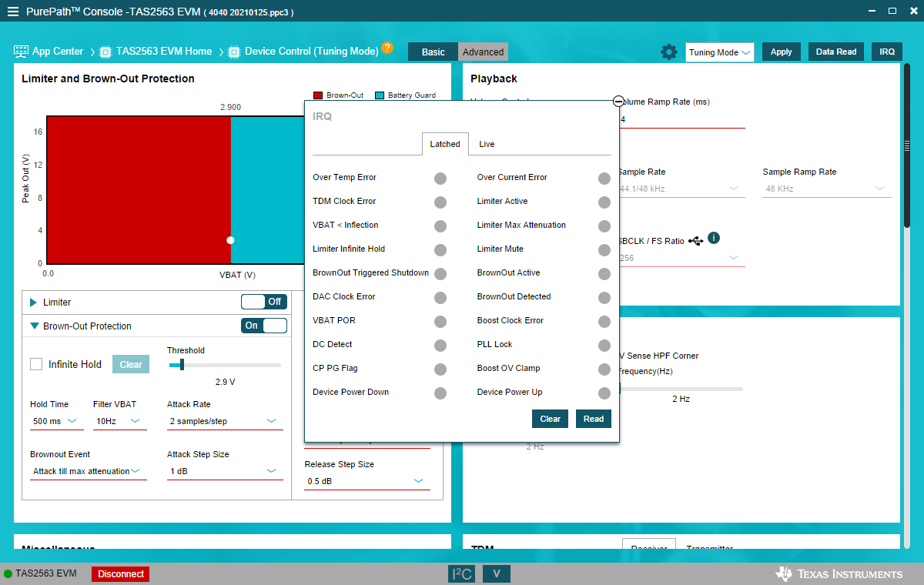This screenshot has width=924, height=585.
Task: Click the Texas Instruments logo
Action: click(839, 573)
